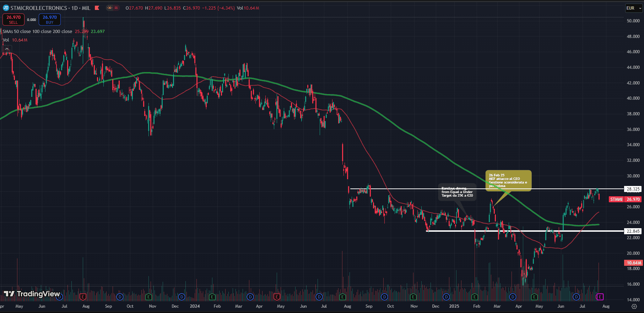
Task: Click the dividend marker near Jul 2025
Action: (576, 297)
